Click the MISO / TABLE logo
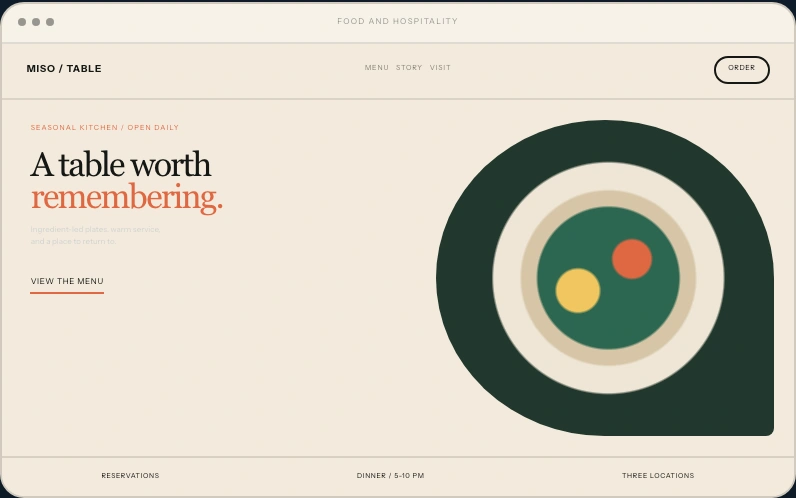796x498 pixels. pos(64,69)
